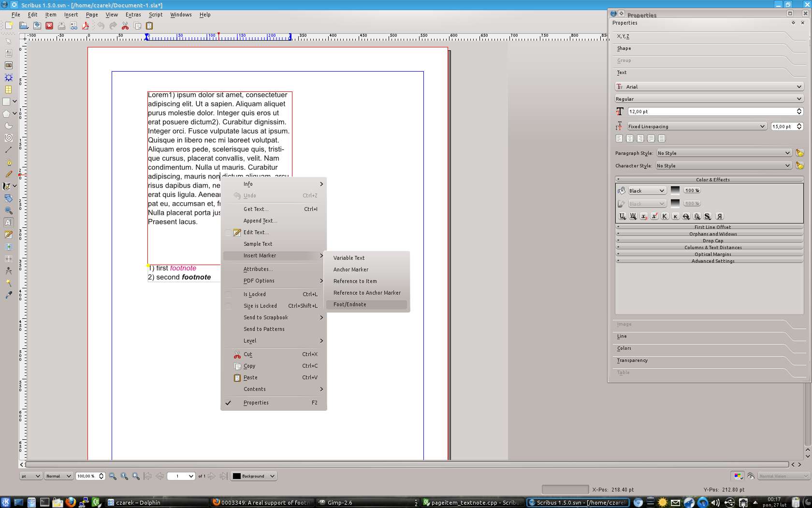This screenshot has height=508, width=812.
Task: Click the Underline text effect button
Action: coord(622,216)
